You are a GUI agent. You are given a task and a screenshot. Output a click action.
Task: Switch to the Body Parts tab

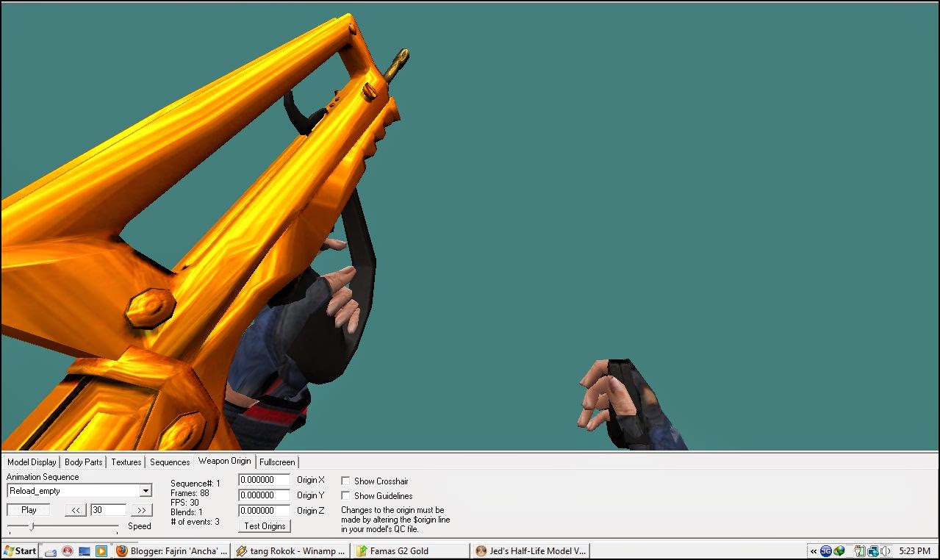point(83,462)
